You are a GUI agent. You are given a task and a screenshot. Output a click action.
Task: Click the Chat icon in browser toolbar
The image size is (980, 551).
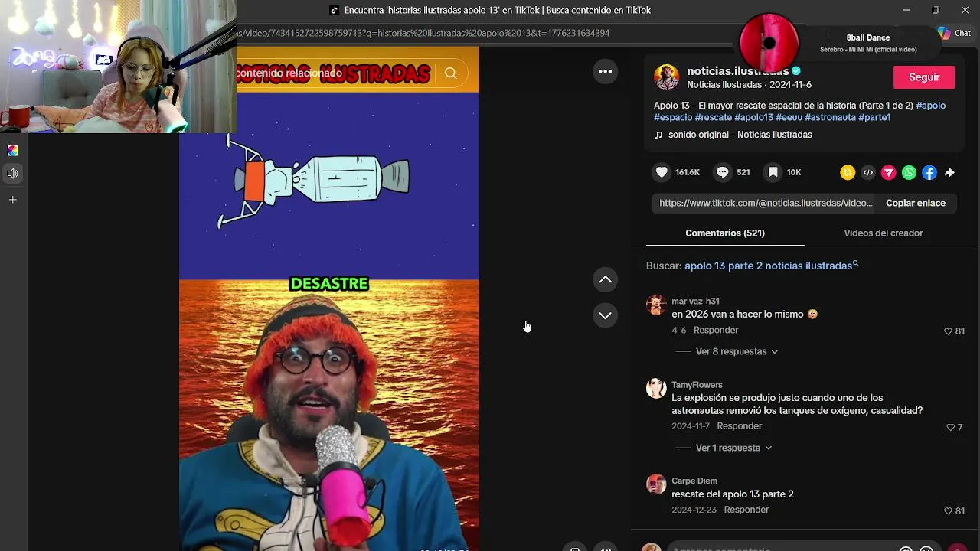point(954,33)
